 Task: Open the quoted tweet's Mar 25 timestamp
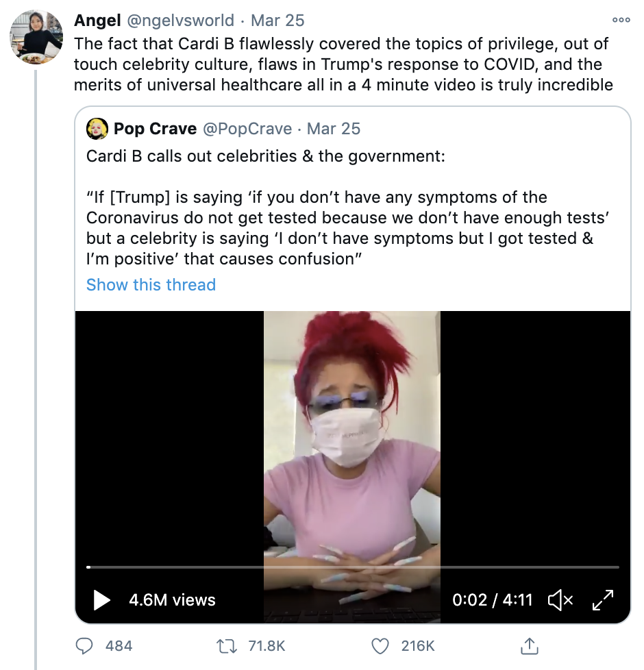click(334, 129)
